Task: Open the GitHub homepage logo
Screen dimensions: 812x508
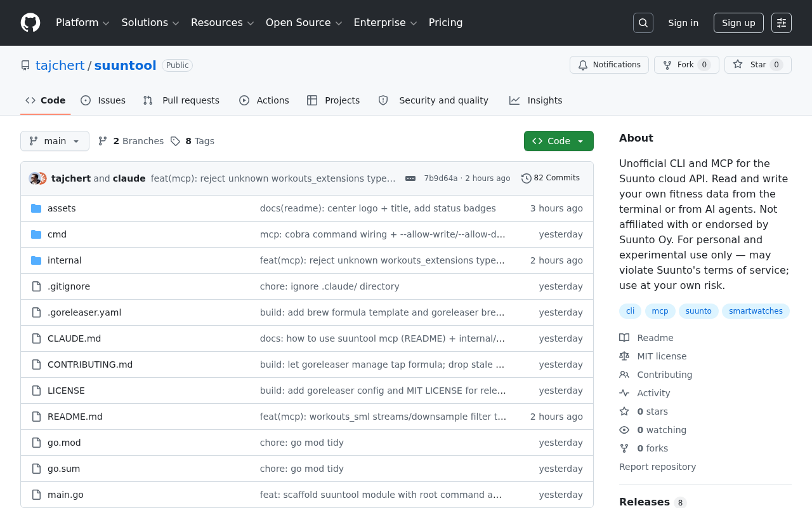Action: pos(30,23)
